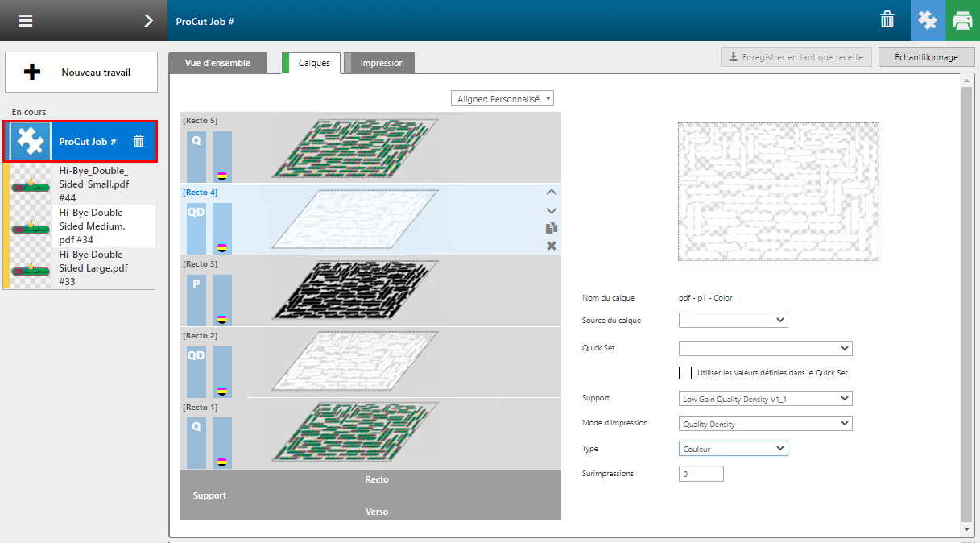This screenshot has height=543, width=980.
Task: Enable use of Quick Set defined values
Action: [685, 373]
